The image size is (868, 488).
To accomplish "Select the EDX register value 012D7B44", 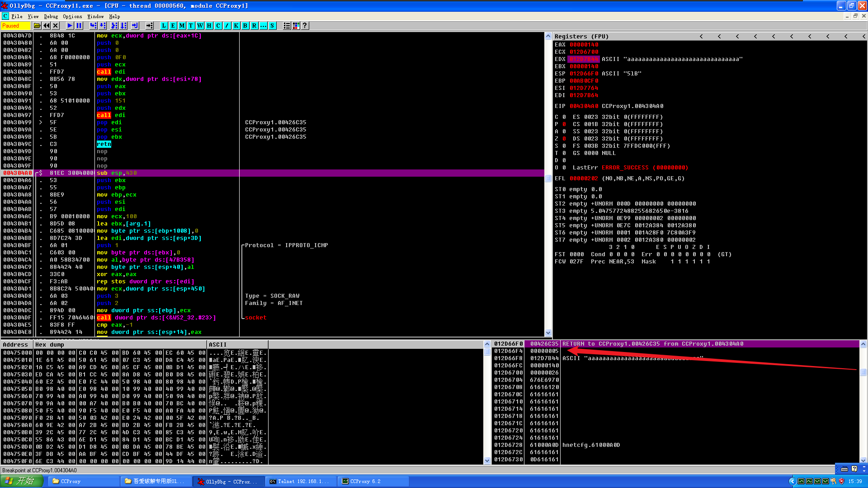I will click(584, 59).
